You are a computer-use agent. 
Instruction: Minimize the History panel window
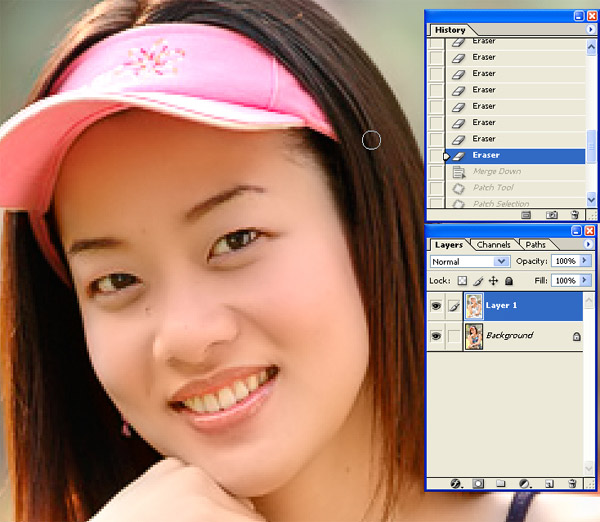click(x=579, y=16)
